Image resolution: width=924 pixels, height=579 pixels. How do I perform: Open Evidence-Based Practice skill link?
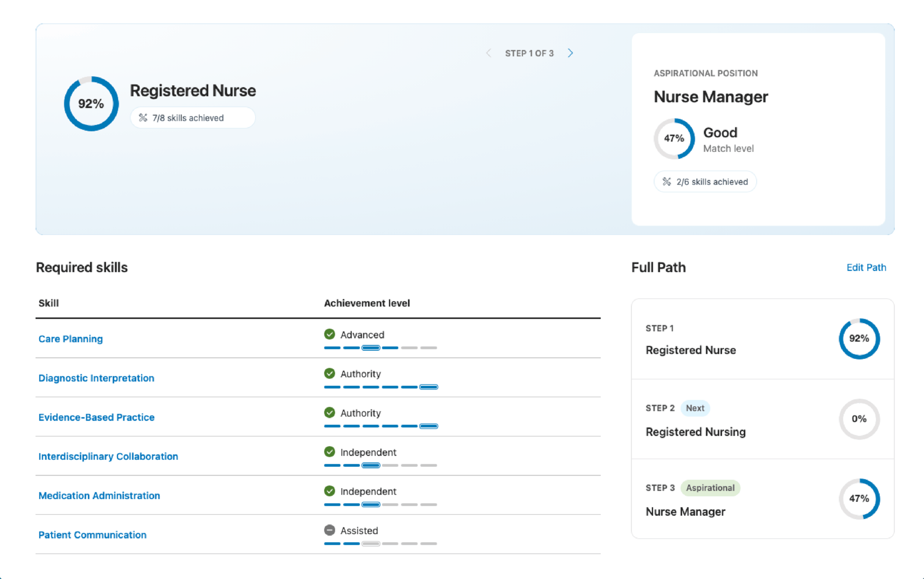96,417
